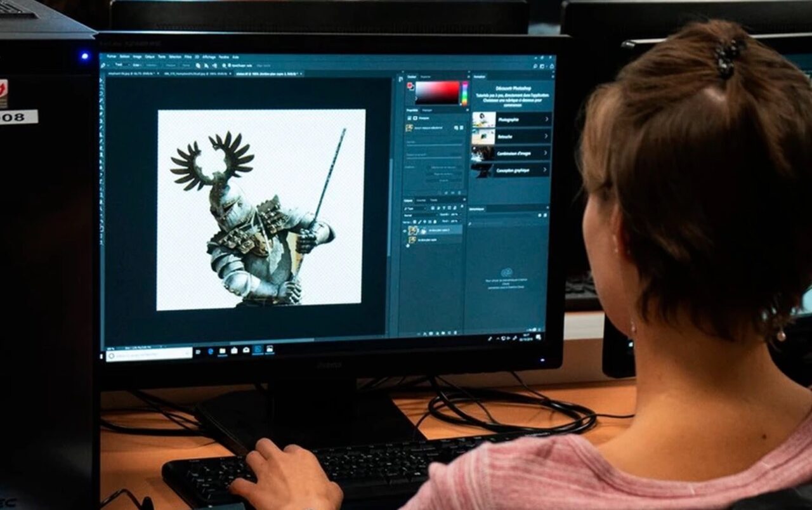Open the Photographie tutorials
Viewport: 812px width, 510px height.
[x=512, y=119]
